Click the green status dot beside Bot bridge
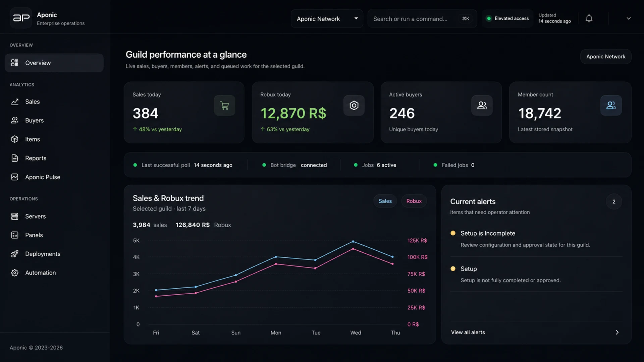Viewport: 644px width, 362px height. click(264, 165)
